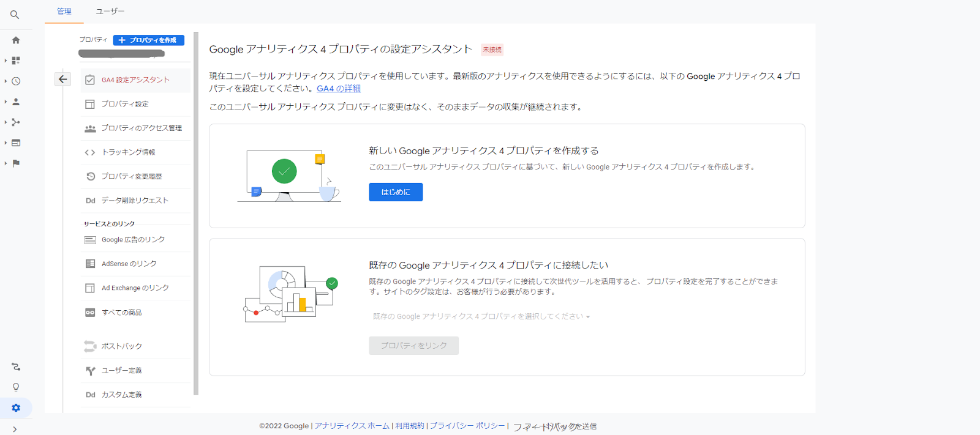Click the ポストバック arrows icon
This screenshot has width=980, height=435.
[x=90, y=346]
